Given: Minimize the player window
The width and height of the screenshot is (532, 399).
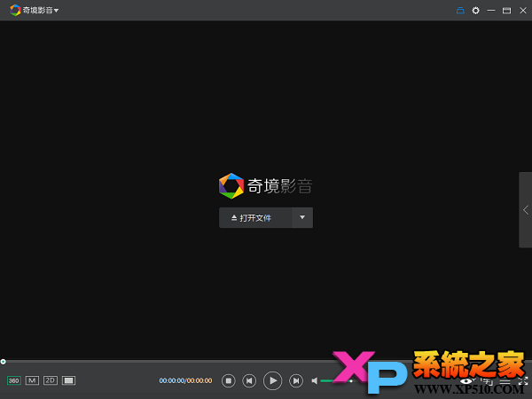Looking at the screenshot, I should pos(491,11).
